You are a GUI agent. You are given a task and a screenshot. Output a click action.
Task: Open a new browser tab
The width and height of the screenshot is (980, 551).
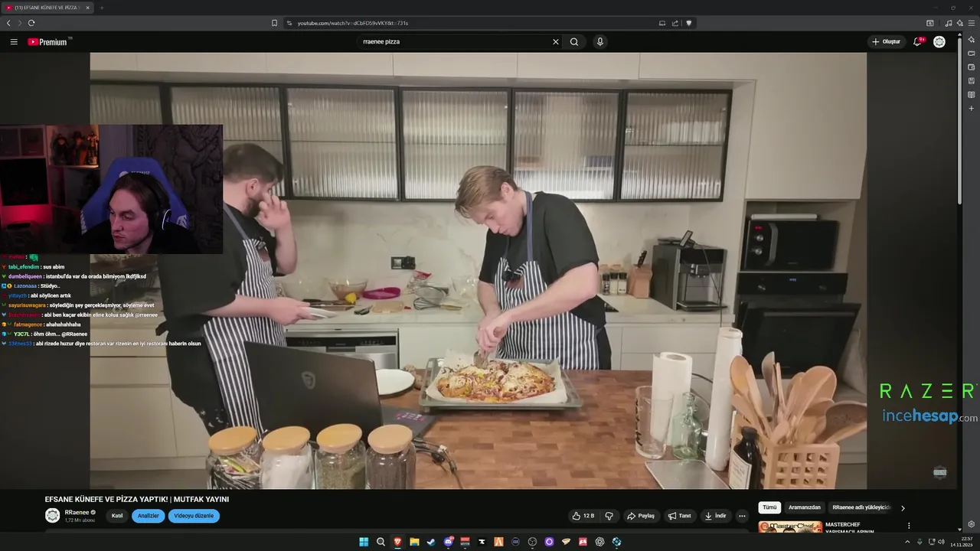pos(101,8)
